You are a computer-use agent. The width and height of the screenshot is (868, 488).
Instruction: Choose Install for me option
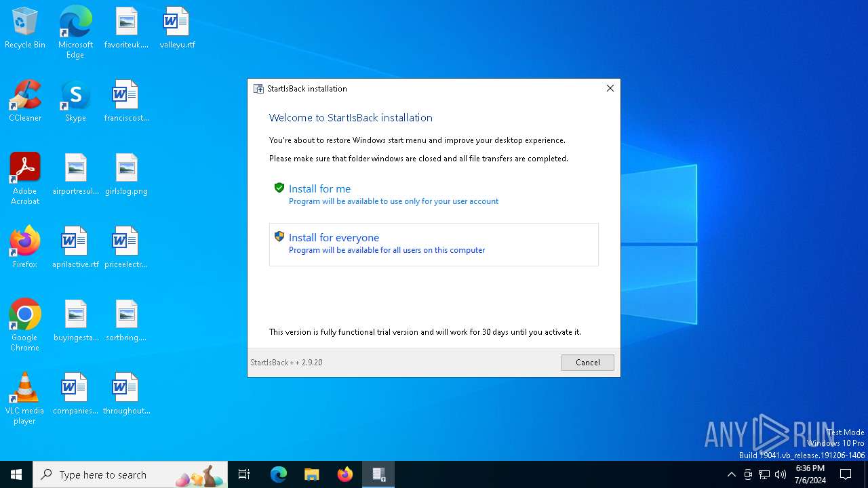click(434, 195)
